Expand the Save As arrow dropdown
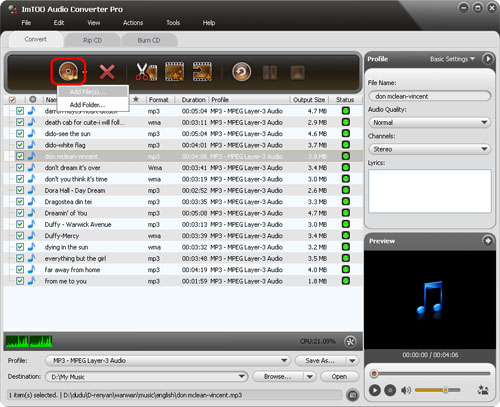Viewport: 500px width, 407px height. (352, 360)
